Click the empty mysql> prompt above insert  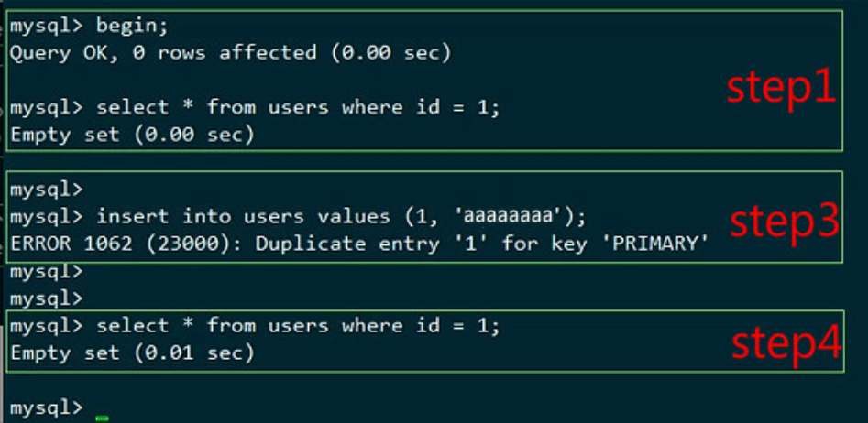pos(47,190)
